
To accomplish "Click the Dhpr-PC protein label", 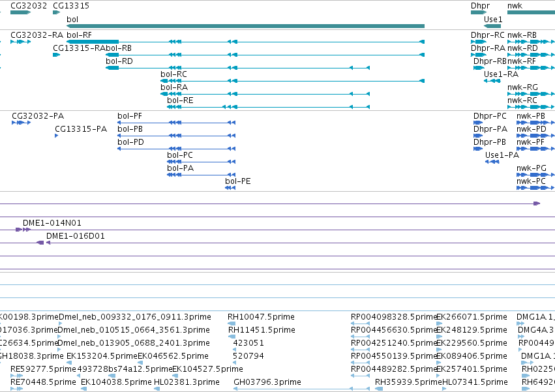I will tap(490, 116).
